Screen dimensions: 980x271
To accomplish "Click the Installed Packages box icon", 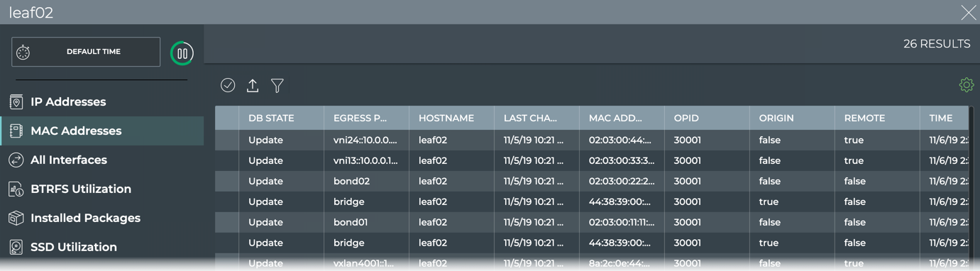I will point(16,219).
